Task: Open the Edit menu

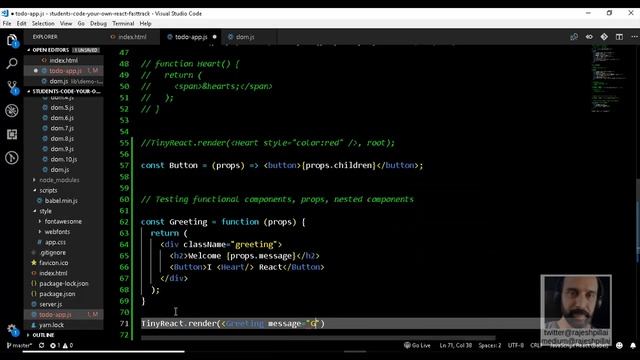Action: coord(21,24)
